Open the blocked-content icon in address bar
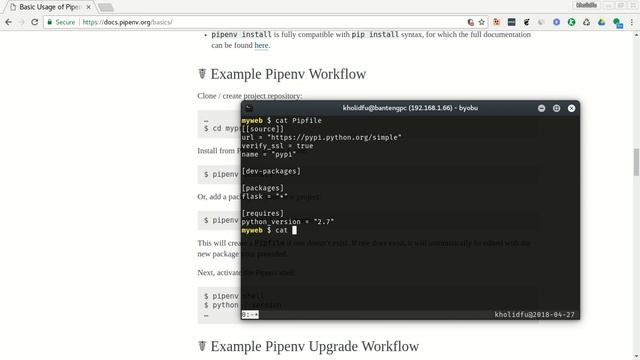640x360 pixels. [471, 22]
